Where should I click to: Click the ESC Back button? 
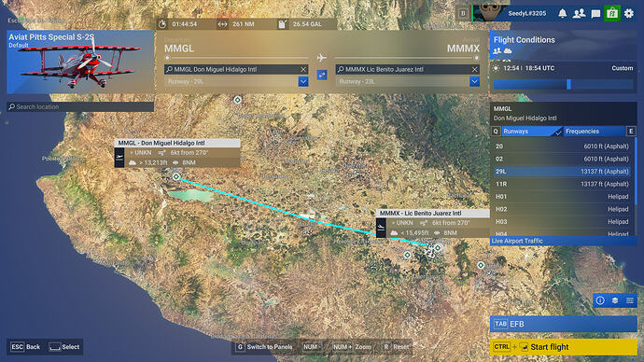click(25, 347)
